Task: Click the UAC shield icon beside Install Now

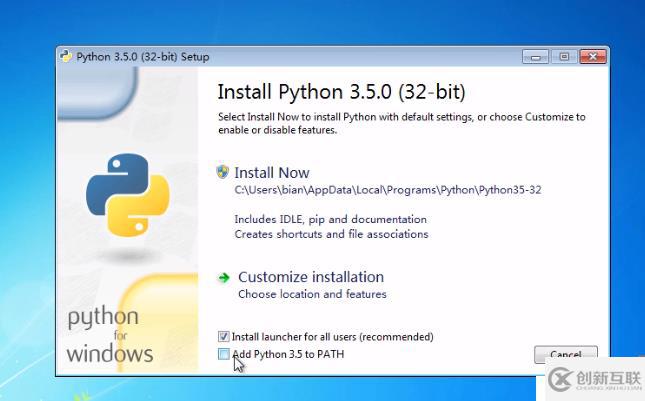Action: click(x=223, y=172)
